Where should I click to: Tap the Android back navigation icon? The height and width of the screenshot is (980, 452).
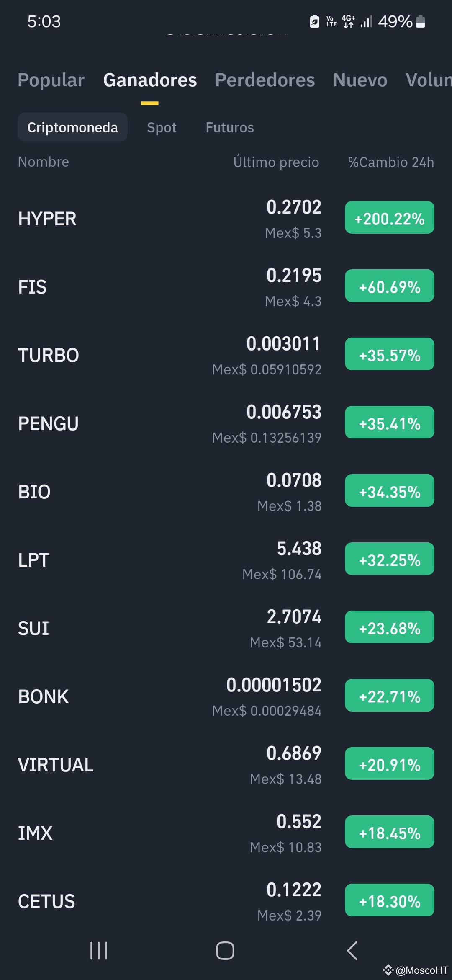(x=352, y=951)
